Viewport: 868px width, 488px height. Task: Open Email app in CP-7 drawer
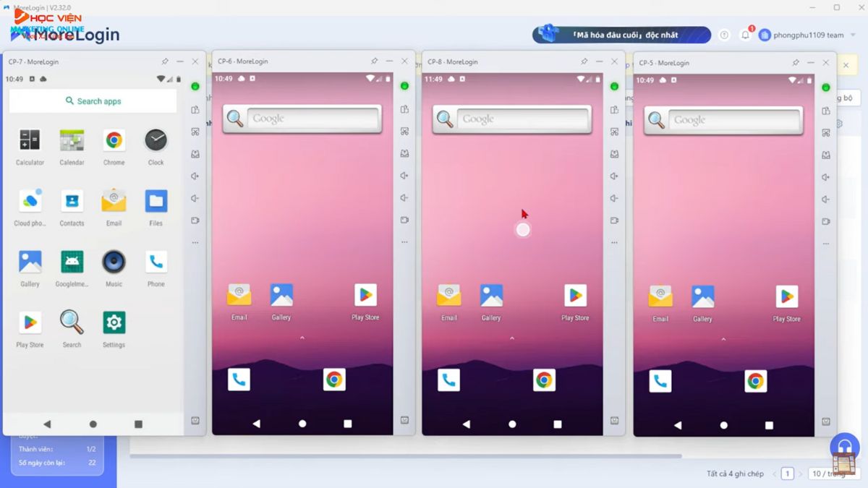[114, 201]
